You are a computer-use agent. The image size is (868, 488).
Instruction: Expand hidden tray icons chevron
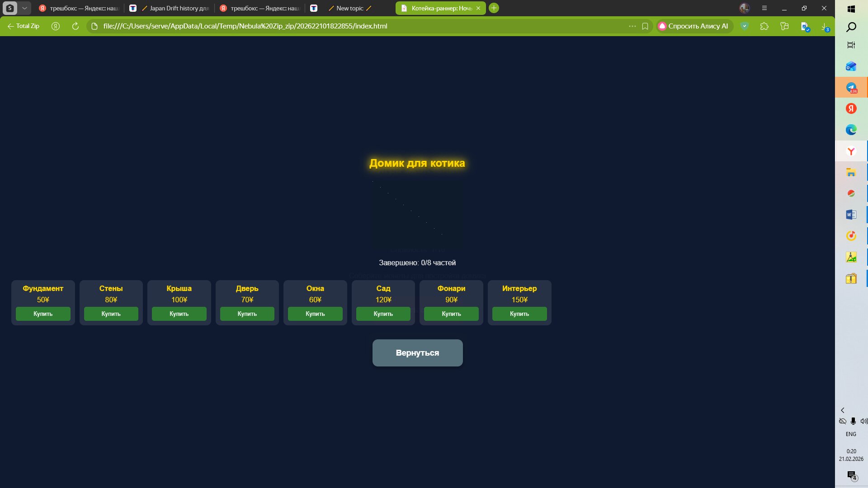click(x=843, y=410)
